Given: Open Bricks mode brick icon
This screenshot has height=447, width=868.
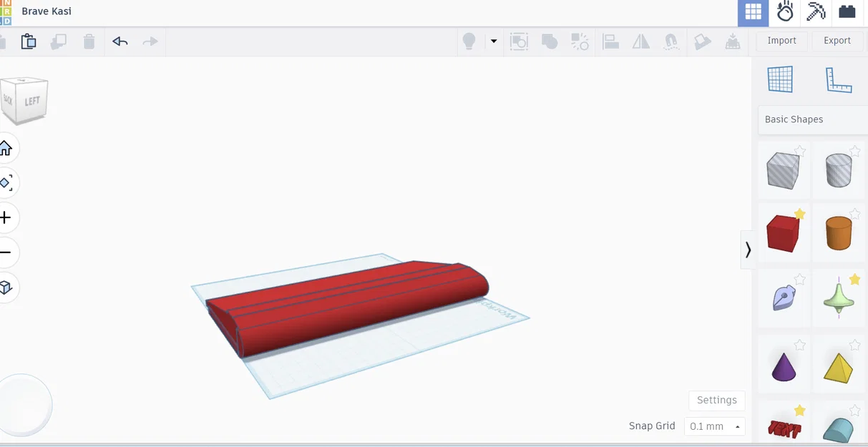Looking at the screenshot, I should [x=847, y=11].
